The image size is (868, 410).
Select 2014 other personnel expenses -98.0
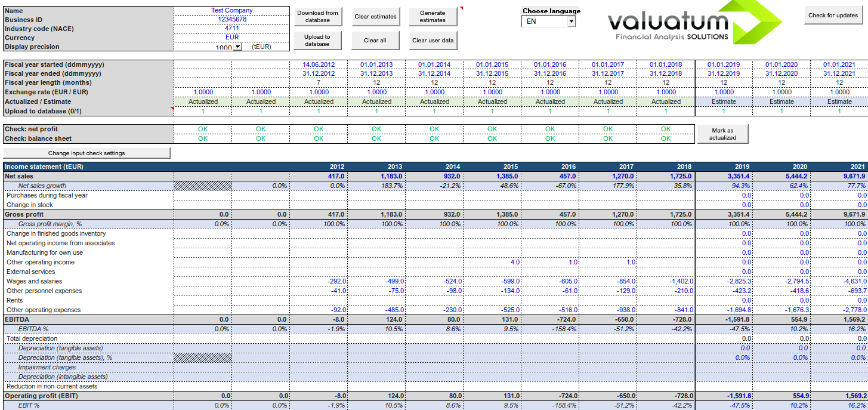click(x=434, y=291)
